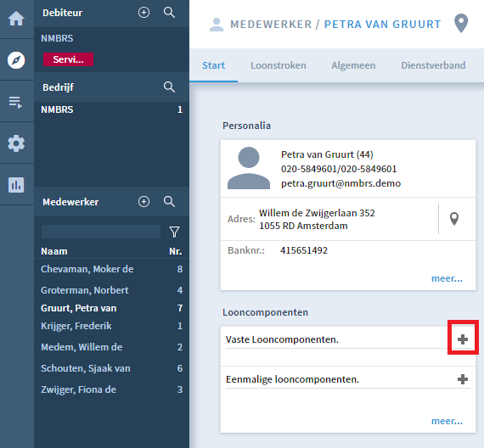Select the compass explorer icon
Viewport: 484px width, 448px height.
coord(16,60)
